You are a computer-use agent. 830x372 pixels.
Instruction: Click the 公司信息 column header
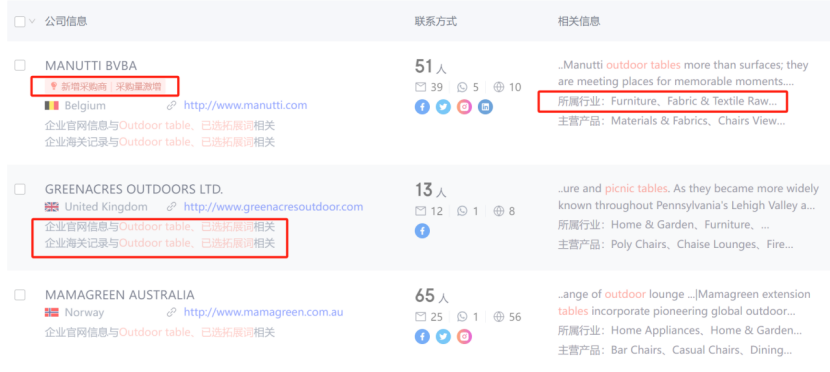(66, 21)
